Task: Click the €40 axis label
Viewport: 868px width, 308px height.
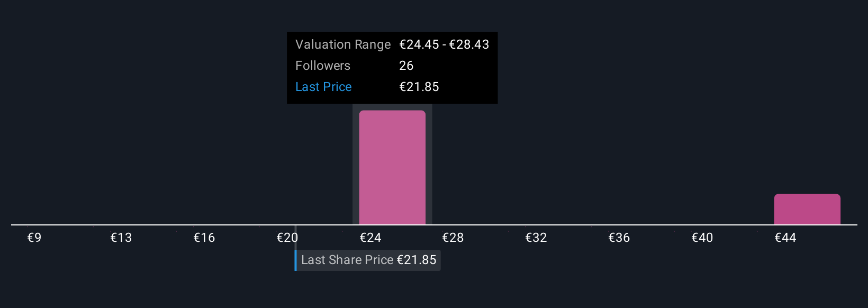Action: pos(702,238)
